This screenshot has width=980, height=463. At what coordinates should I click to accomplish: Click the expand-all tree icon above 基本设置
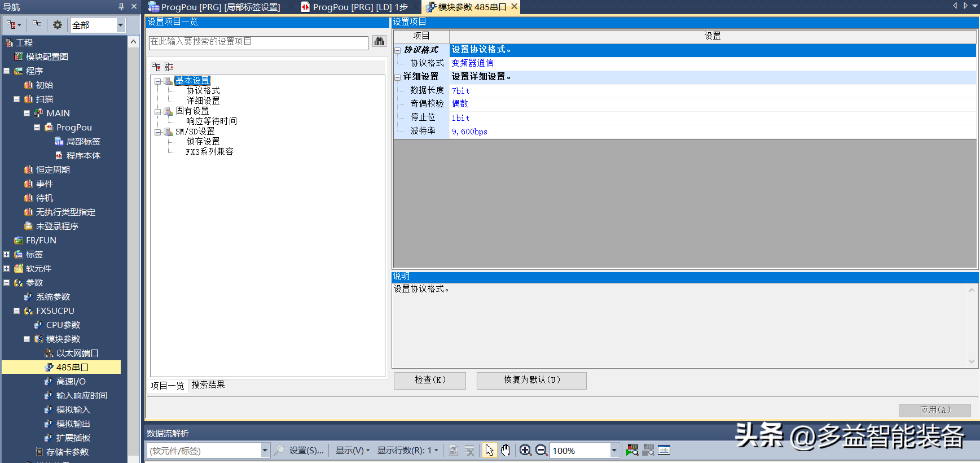pos(156,67)
